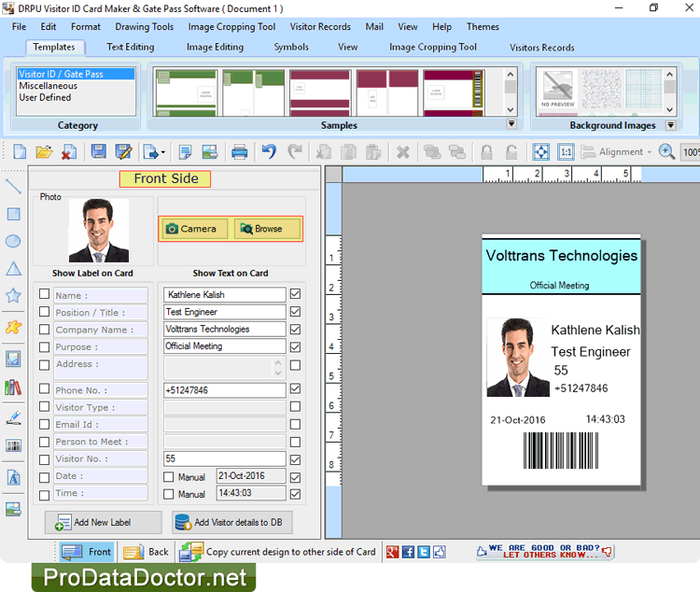Uncheck show text for Kathlene Kalish
The height and width of the screenshot is (592, 700).
pos(295,294)
